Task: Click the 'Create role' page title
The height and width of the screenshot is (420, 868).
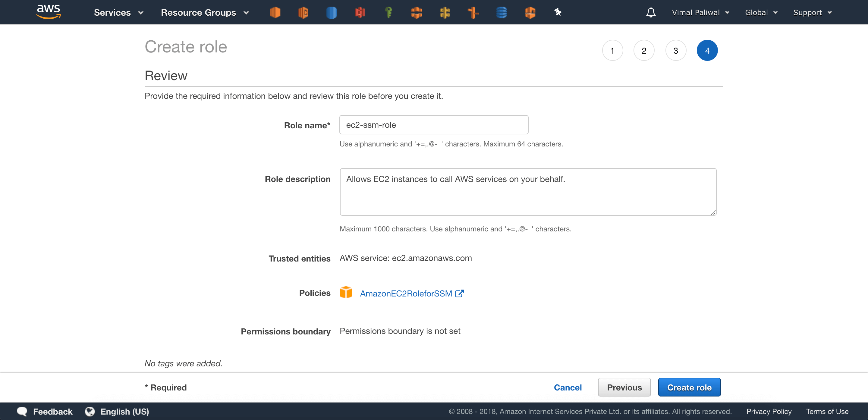Action: 186,46
